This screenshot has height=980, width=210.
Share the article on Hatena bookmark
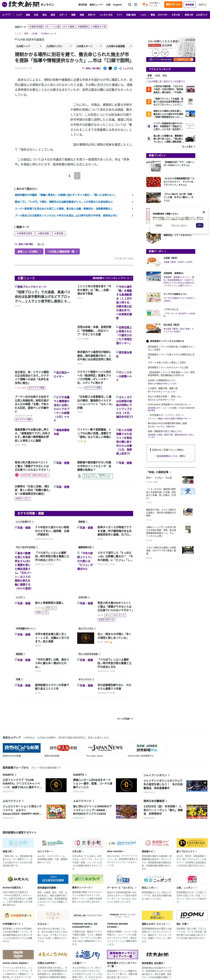point(115,68)
